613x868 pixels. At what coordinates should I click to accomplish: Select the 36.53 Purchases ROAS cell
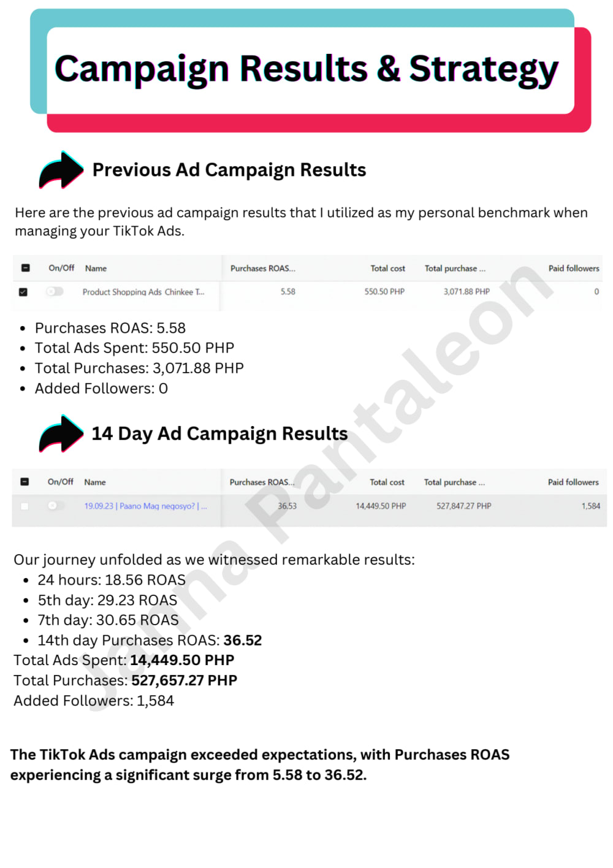point(287,506)
